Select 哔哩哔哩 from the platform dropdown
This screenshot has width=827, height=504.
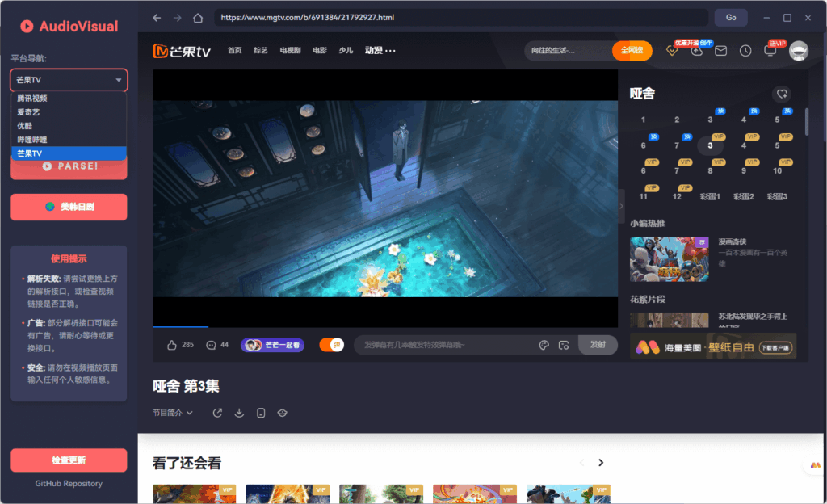pyautogui.click(x=69, y=139)
